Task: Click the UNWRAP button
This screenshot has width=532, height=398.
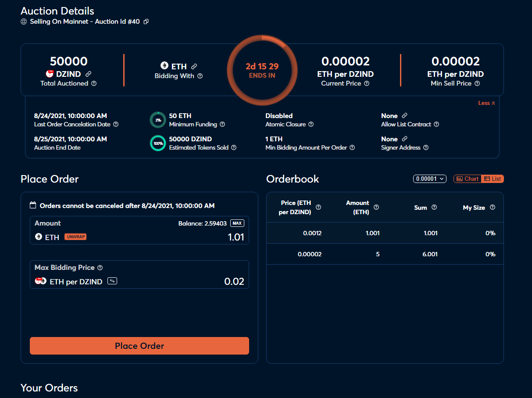Action: [75, 237]
